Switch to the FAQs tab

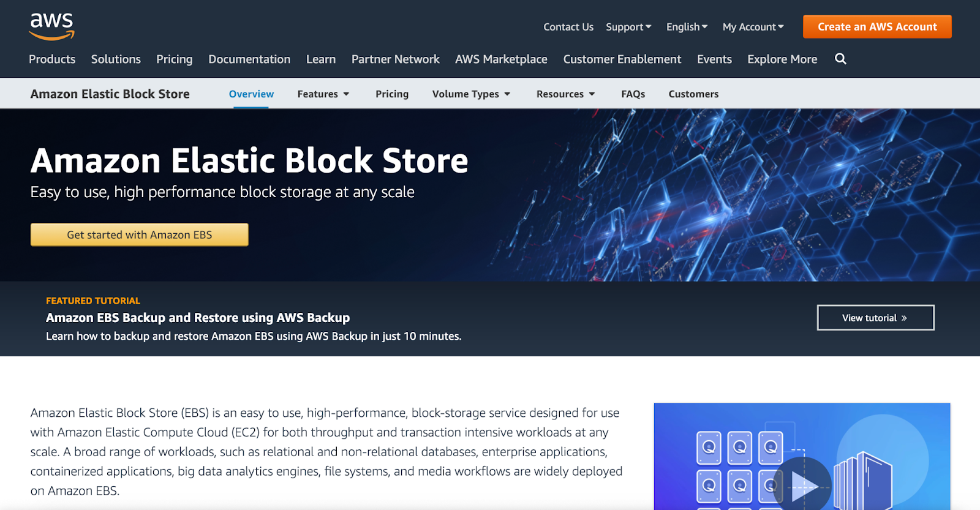coord(633,94)
